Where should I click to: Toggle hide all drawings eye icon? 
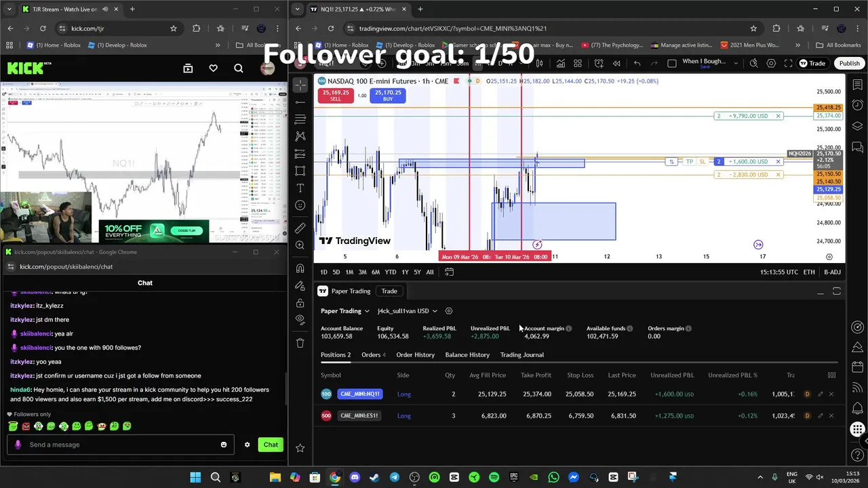point(300,319)
